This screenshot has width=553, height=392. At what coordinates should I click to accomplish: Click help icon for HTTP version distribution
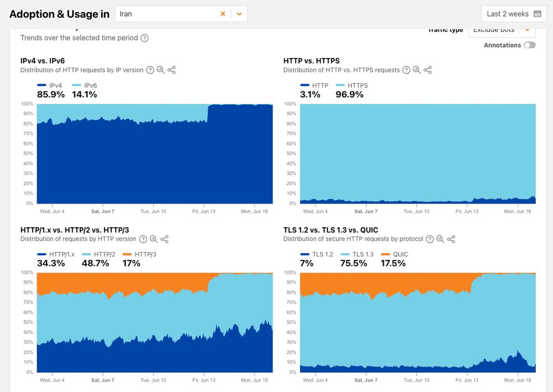(143, 239)
